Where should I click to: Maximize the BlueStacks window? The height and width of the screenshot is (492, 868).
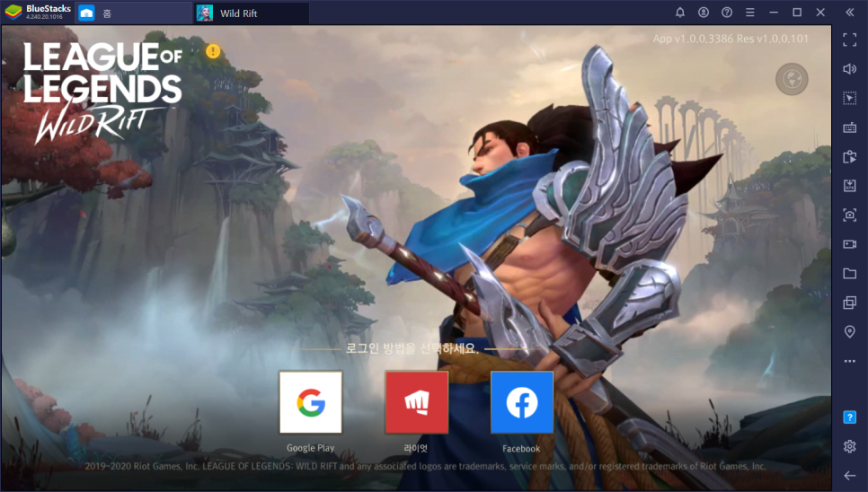(x=797, y=13)
